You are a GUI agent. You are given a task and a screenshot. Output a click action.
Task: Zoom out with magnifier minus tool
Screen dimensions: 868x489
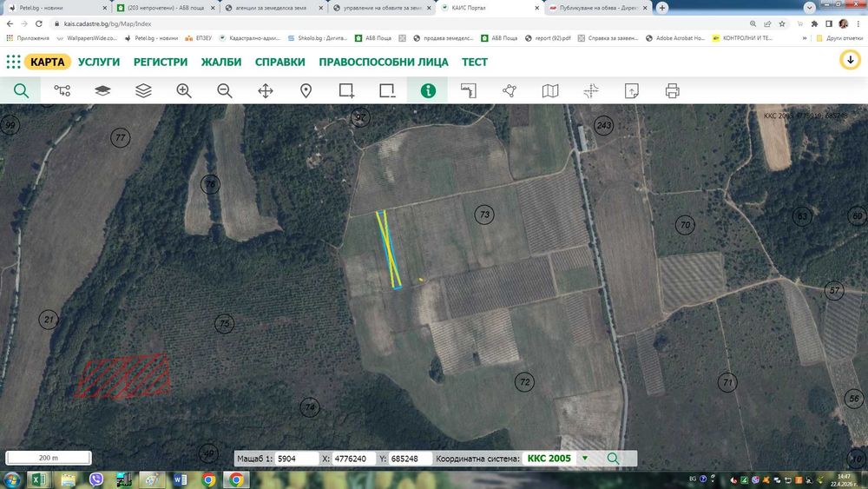click(x=224, y=90)
